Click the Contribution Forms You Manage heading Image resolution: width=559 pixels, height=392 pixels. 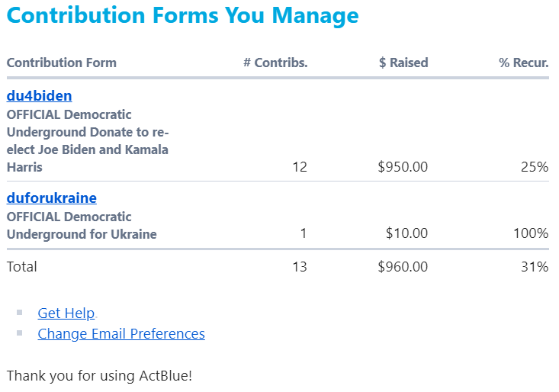click(x=182, y=15)
